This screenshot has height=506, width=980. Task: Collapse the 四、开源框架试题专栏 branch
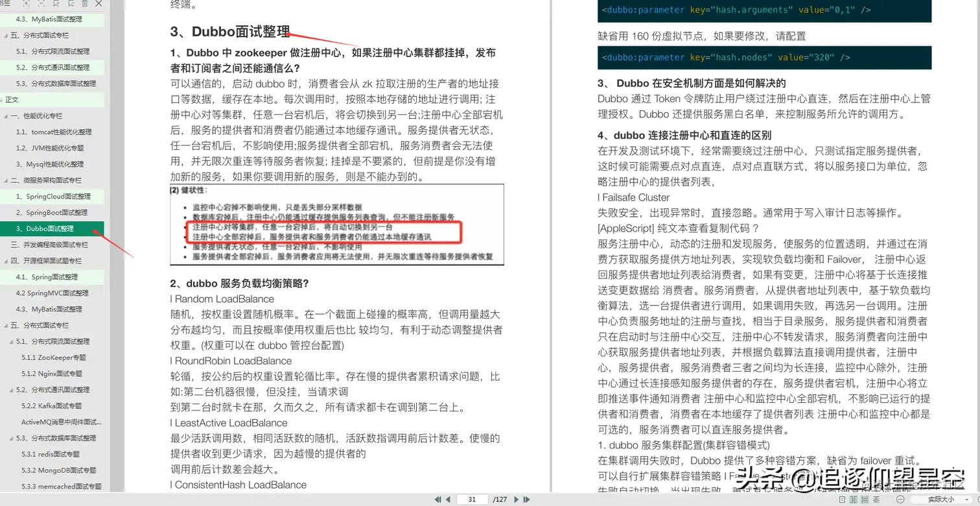pyautogui.click(x=4, y=261)
